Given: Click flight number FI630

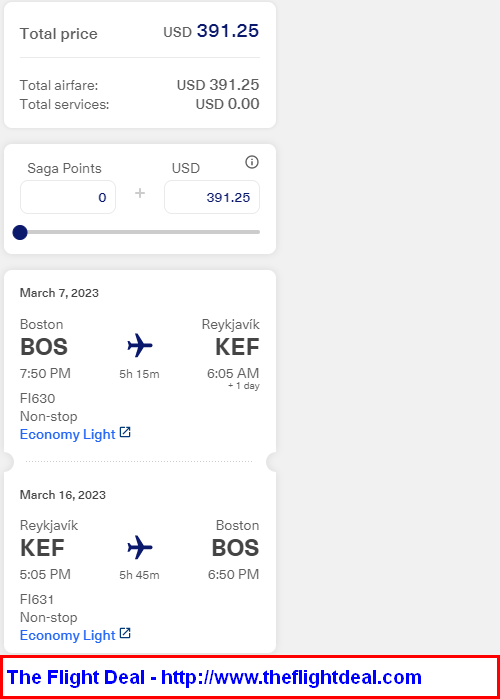Looking at the screenshot, I should [37, 398].
